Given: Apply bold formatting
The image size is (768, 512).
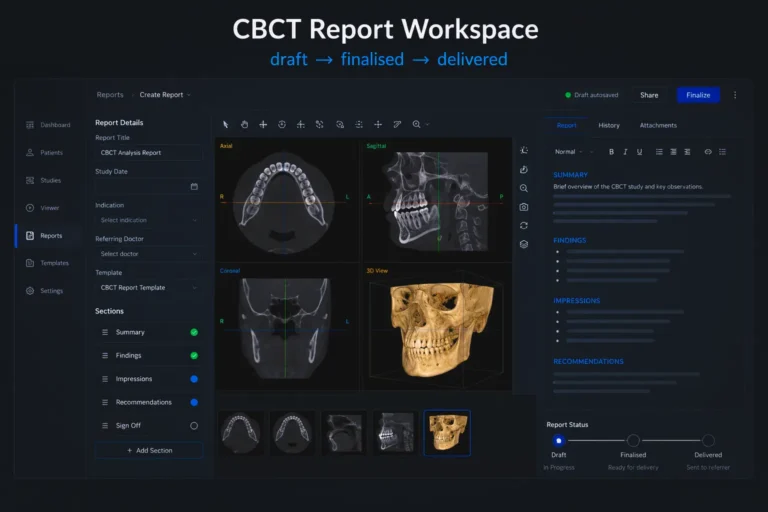Looking at the screenshot, I should pos(611,152).
